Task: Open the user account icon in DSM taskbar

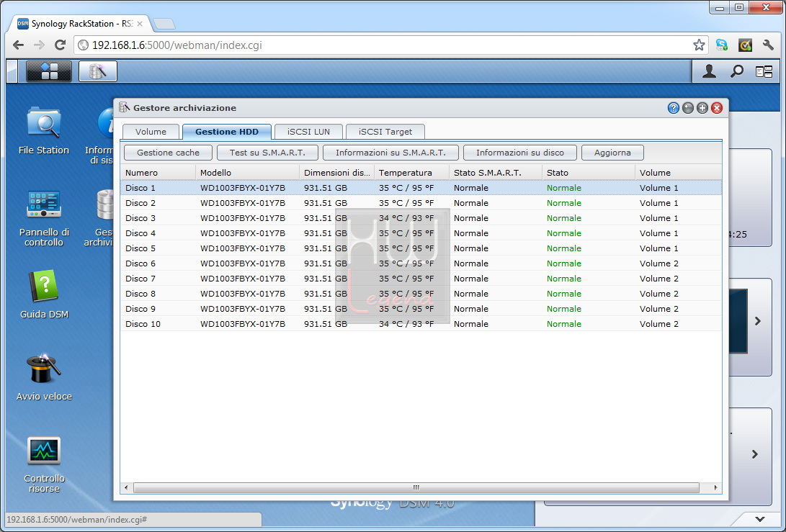Action: [x=709, y=71]
